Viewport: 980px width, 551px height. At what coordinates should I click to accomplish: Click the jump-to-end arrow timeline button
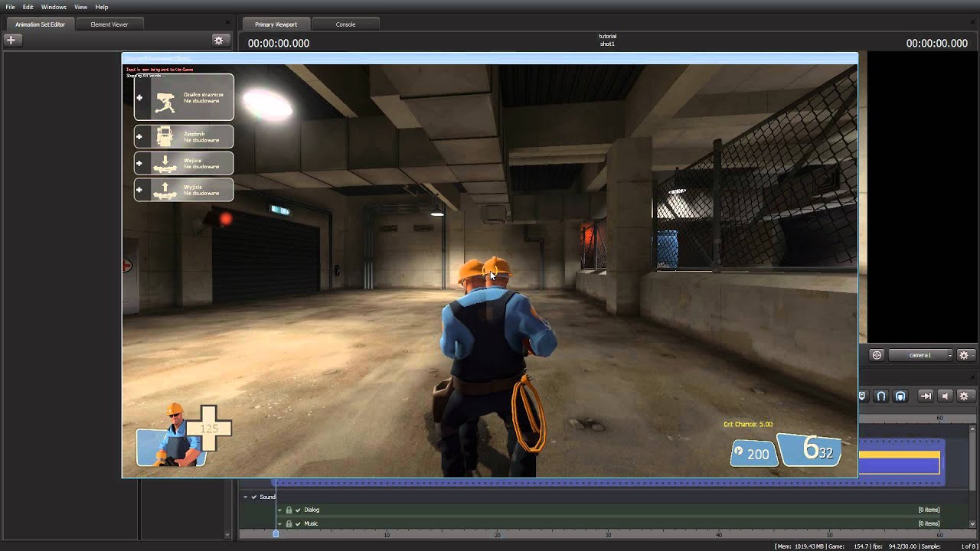[x=926, y=396]
